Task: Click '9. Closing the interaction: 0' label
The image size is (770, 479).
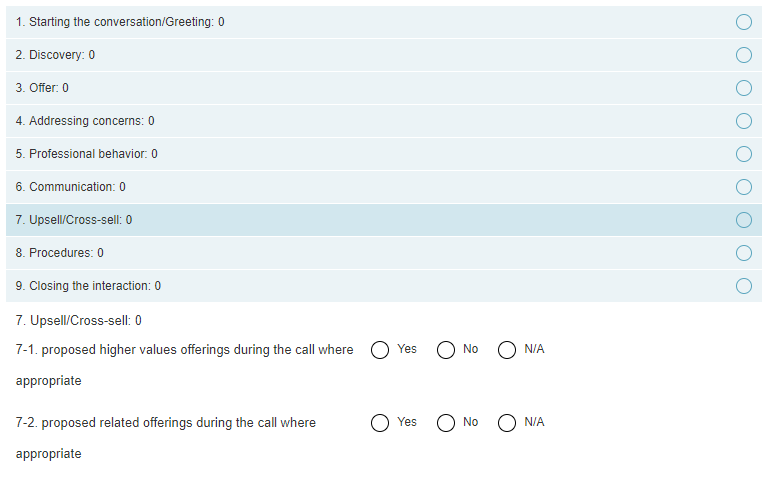Action: coord(88,286)
